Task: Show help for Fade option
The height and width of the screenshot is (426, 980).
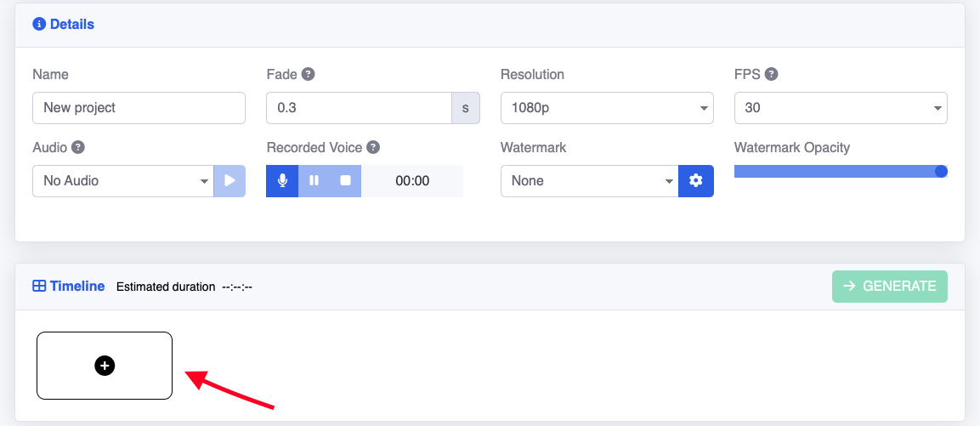Action: [x=309, y=74]
